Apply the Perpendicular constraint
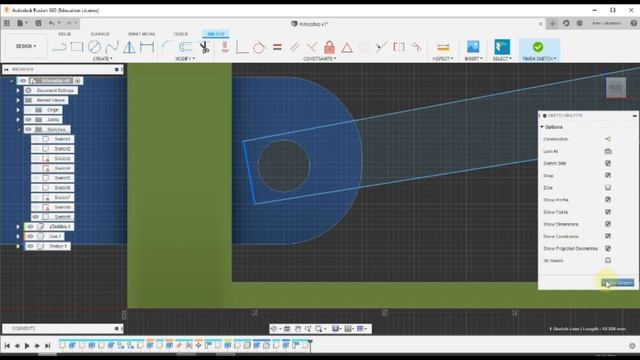 pyautogui.click(x=312, y=47)
